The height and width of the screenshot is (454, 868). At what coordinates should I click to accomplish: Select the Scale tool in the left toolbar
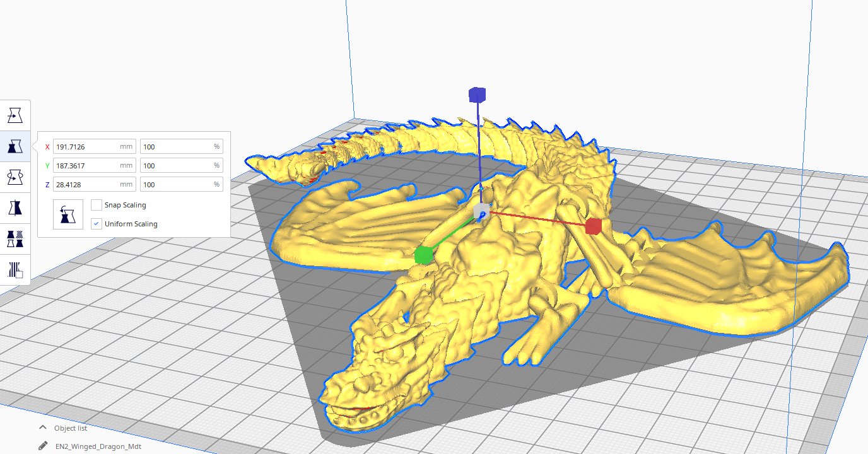[15, 147]
